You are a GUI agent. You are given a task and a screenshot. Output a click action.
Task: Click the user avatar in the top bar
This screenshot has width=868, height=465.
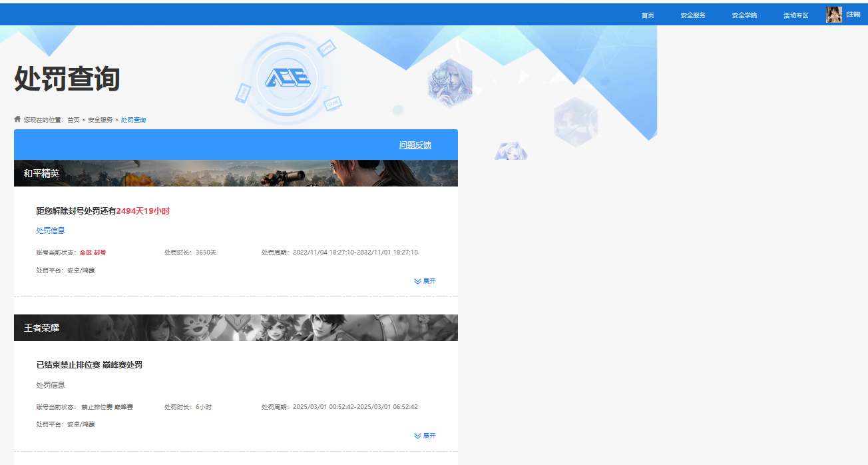(x=833, y=15)
